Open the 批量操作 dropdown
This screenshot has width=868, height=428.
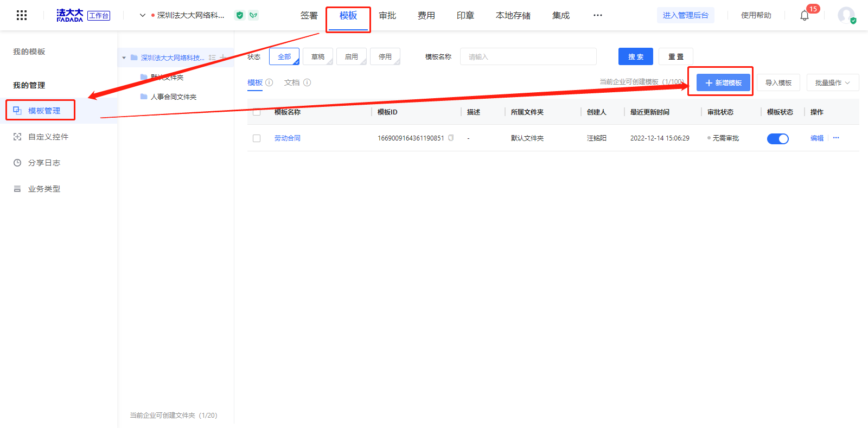[833, 82]
